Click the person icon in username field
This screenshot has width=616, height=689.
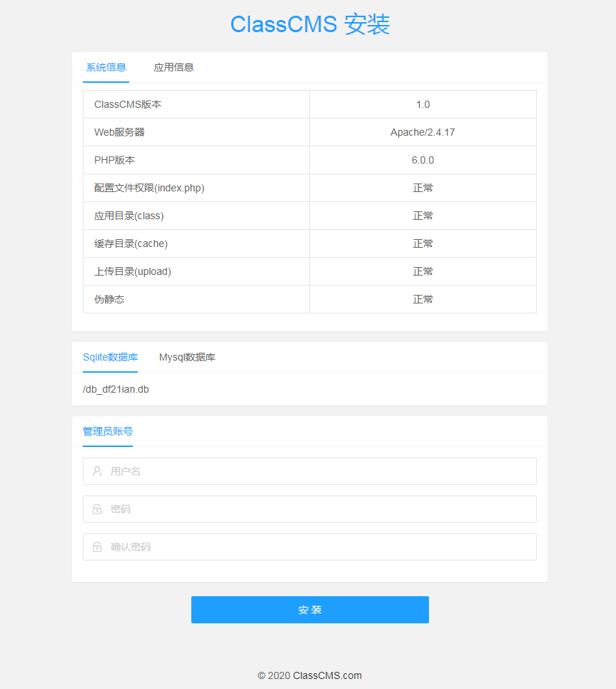[x=96, y=471]
